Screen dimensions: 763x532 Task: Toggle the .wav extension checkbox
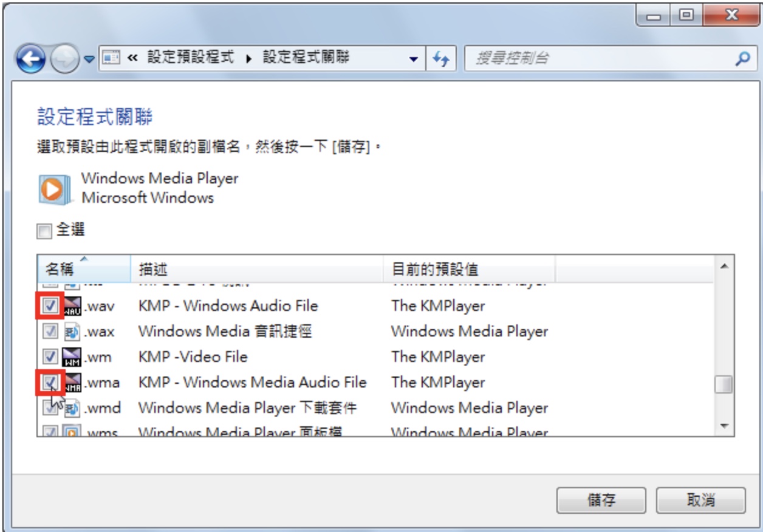coord(51,306)
